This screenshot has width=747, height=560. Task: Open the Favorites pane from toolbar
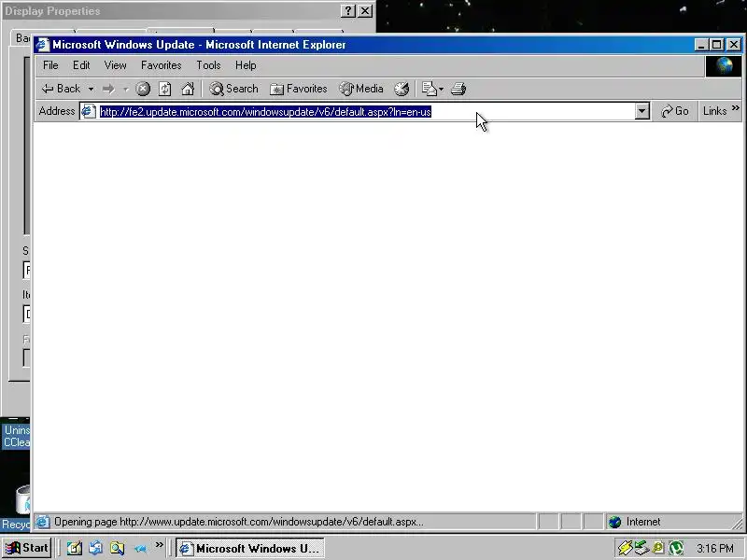click(x=298, y=89)
